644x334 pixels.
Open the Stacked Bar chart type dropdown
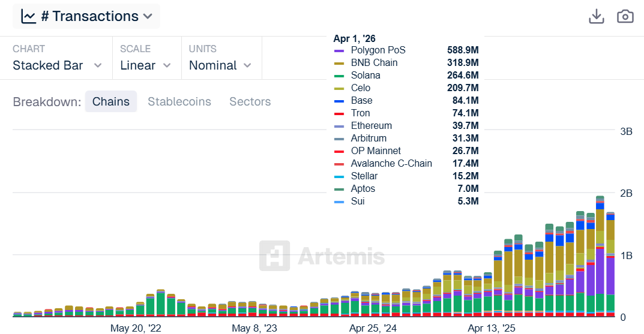56,65
